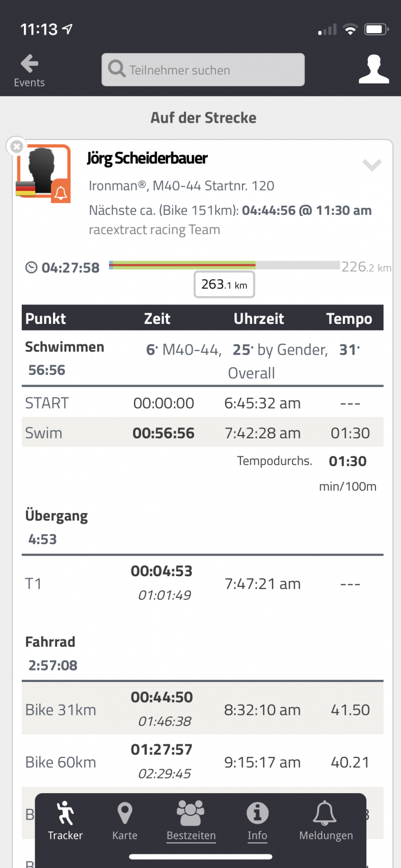Open the Tracker running-figure tab

click(65, 821)
